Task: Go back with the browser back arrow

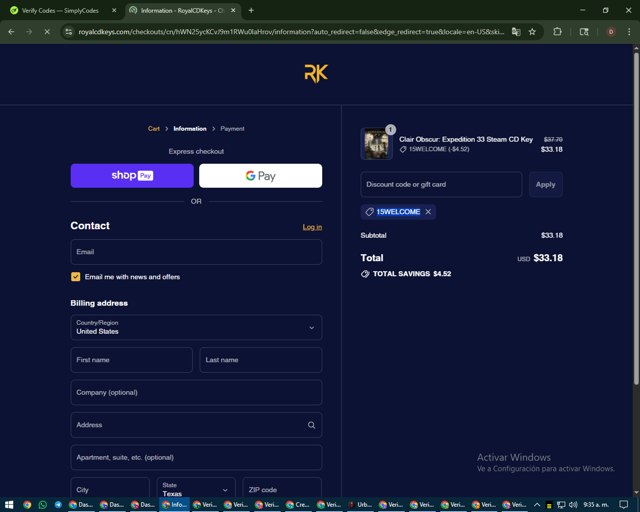Action: (11, 31)
